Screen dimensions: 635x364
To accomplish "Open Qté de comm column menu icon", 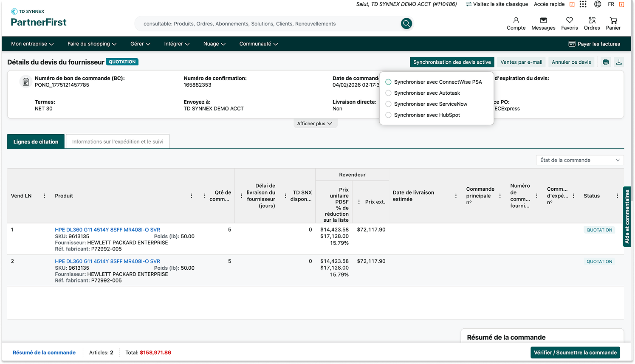I will pyautogui.click(x=205, y=196).
